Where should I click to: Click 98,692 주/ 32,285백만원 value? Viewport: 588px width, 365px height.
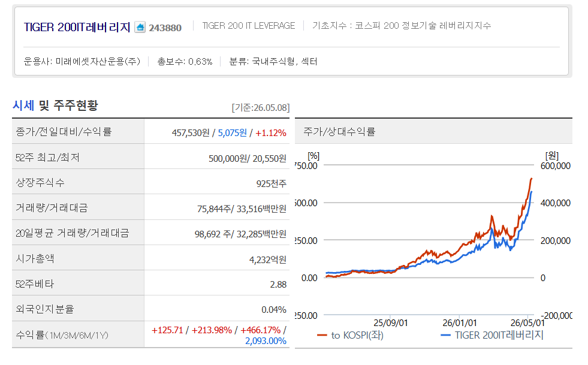[240, 234]
